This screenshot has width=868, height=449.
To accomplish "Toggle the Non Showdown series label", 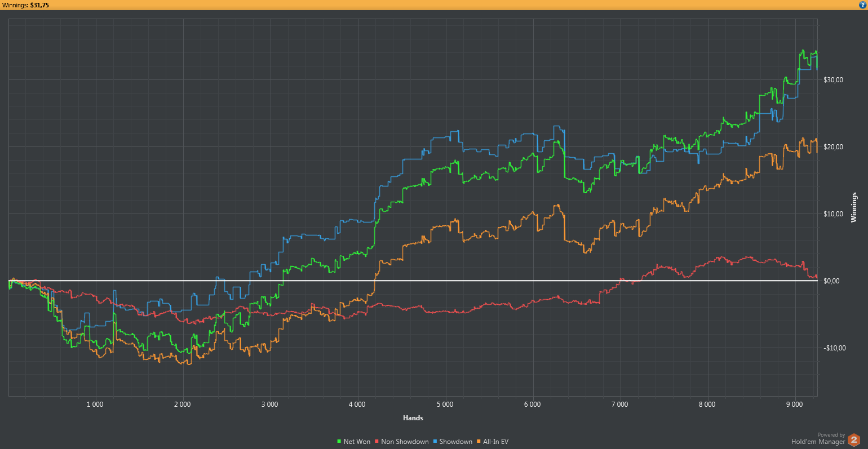I will click(x=405, y=442).
